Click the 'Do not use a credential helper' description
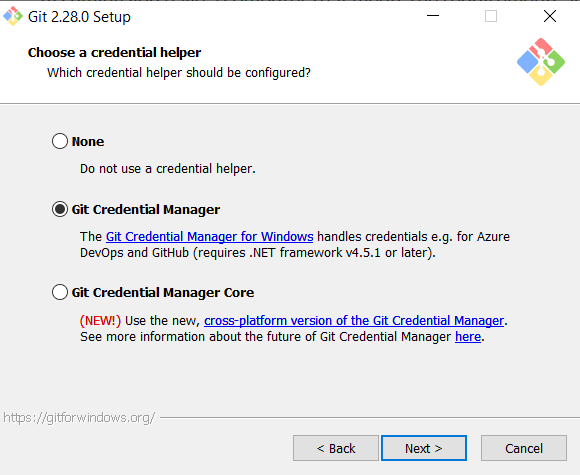Viewport: 580px width, 475px height. pos(168,169)
